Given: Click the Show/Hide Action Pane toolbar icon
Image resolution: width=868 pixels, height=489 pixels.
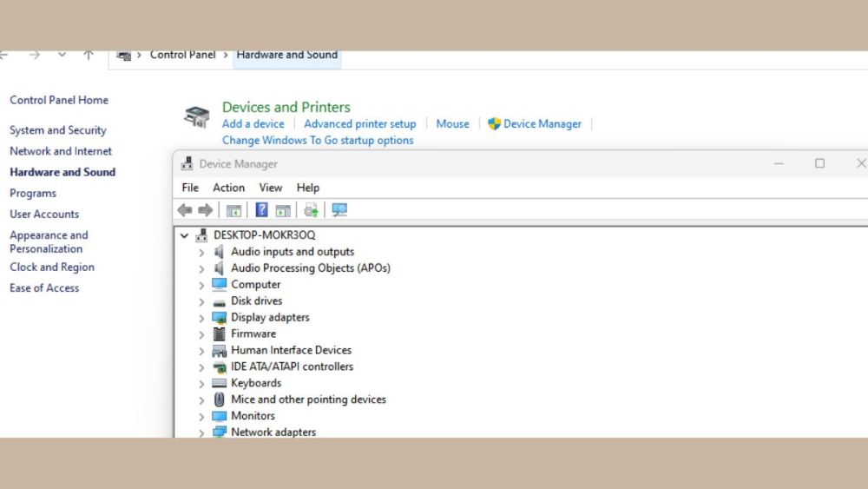Looking at the screenshot, I should pyautogui.click(x=283, y=210).
